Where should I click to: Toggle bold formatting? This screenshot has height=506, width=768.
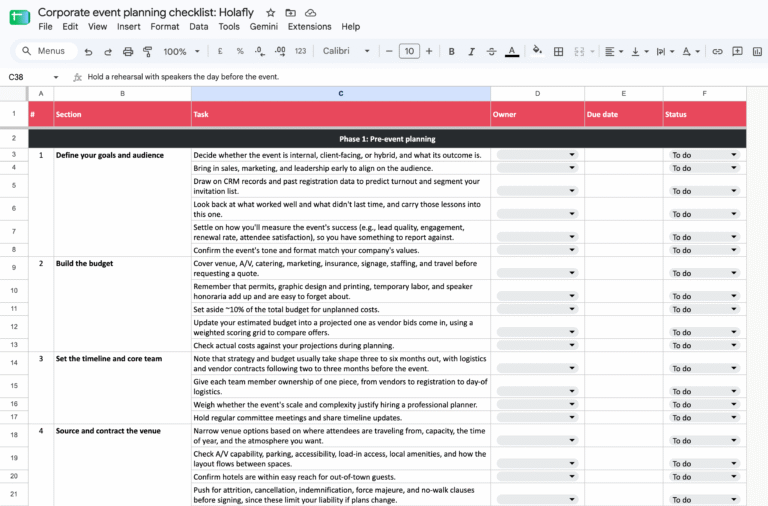pos(452,51)
